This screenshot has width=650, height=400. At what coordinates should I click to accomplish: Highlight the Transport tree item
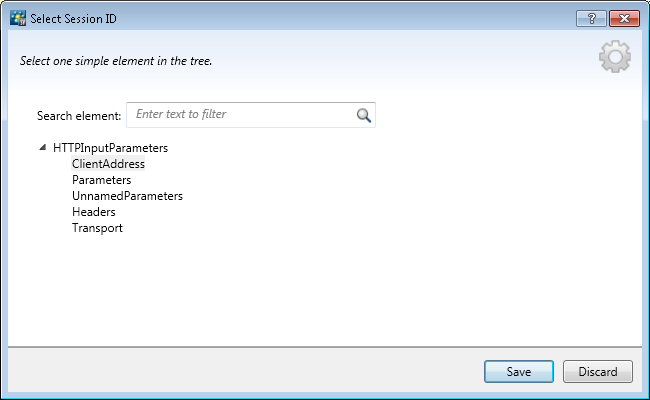(x=97, y=228)
